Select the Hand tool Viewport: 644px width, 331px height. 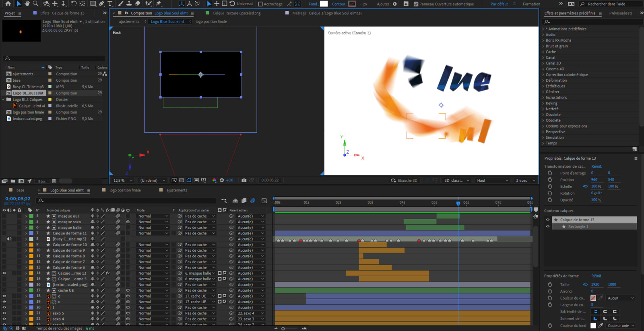(x=27, y=4)
